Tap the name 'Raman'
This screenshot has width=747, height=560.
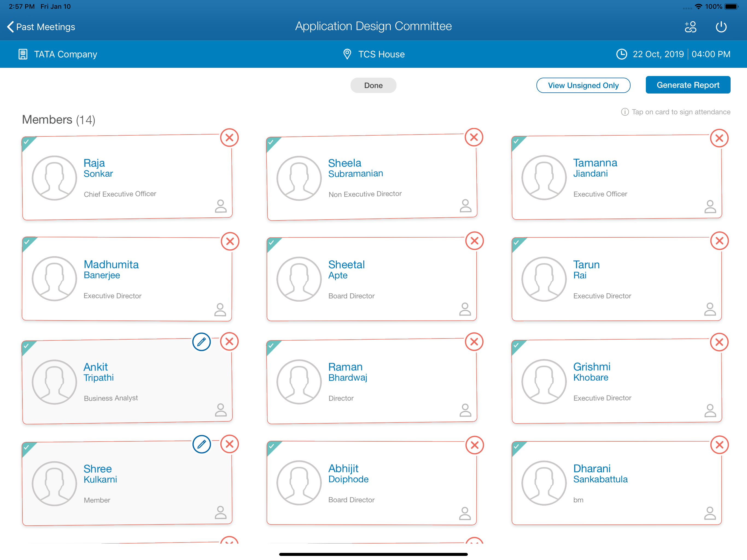click(345, 367)
